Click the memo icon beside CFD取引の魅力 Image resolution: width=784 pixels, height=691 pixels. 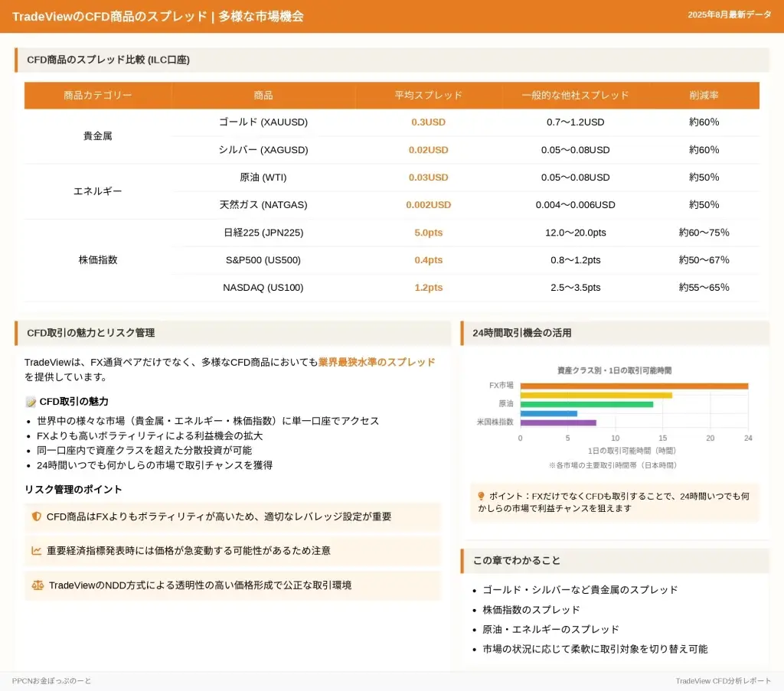pyautogui.click(x=31, y=402)
